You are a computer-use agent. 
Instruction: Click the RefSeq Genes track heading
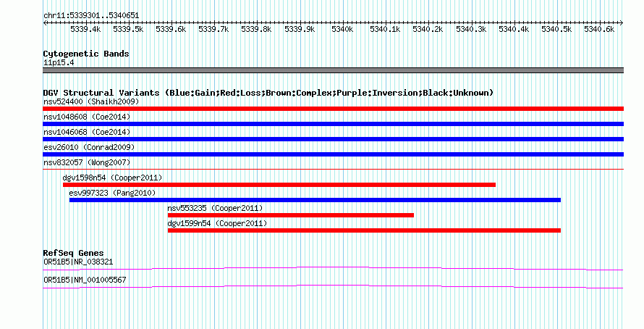[x=74, y=253]
